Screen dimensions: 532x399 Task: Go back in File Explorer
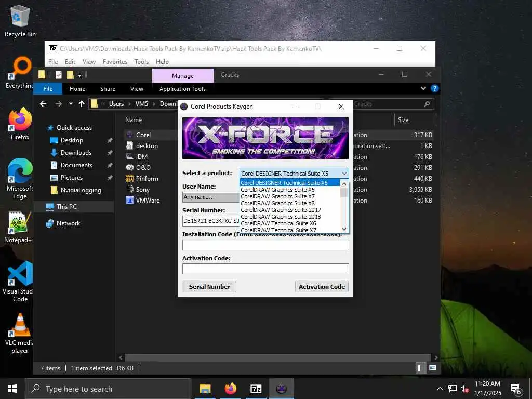click(43, 104)
